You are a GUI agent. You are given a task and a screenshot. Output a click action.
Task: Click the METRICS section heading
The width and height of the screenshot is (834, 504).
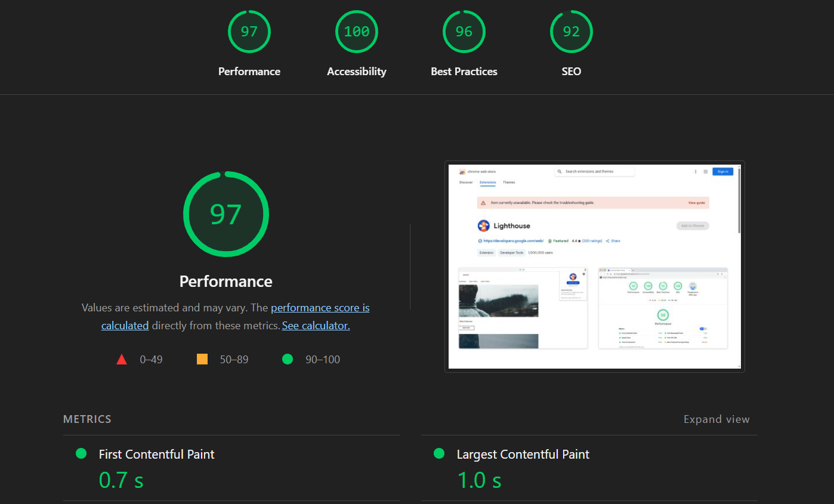tap(87, 419)
